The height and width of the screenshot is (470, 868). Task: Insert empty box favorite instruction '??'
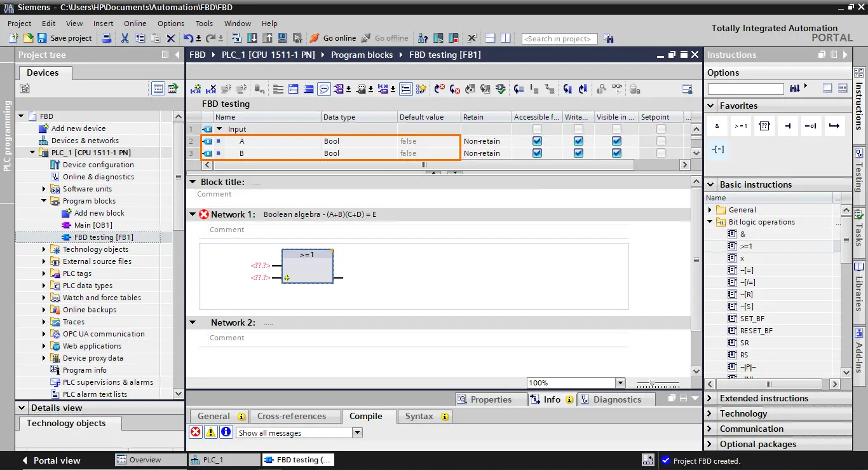point(764,126)
